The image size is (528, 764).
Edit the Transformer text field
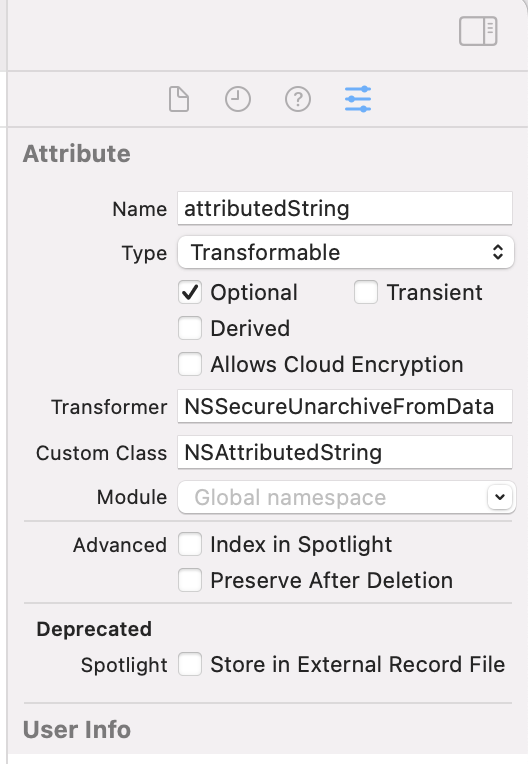(345, 406)
